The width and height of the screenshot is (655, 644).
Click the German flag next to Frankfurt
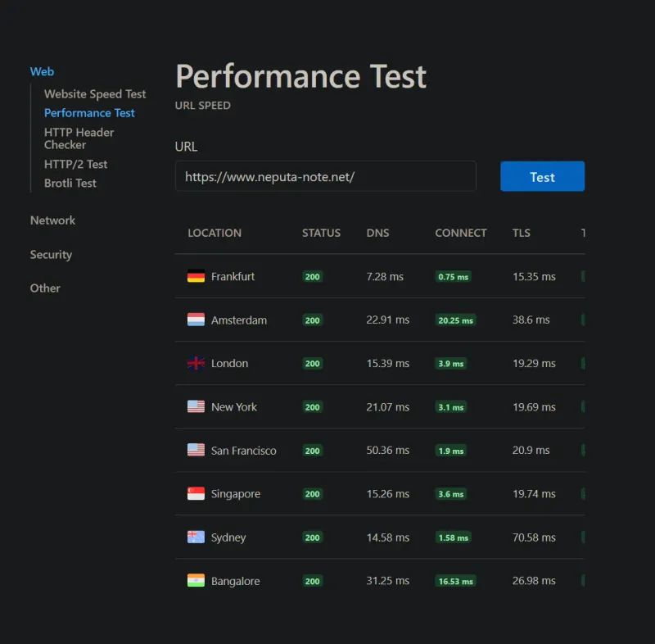196,277
